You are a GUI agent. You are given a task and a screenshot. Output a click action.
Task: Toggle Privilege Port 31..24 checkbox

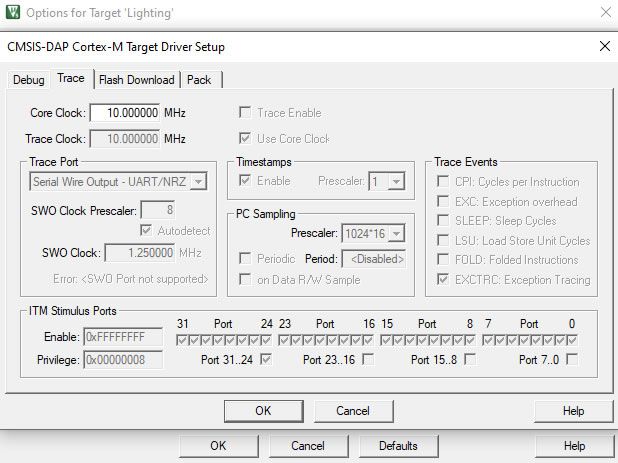(x=266, y=359)
